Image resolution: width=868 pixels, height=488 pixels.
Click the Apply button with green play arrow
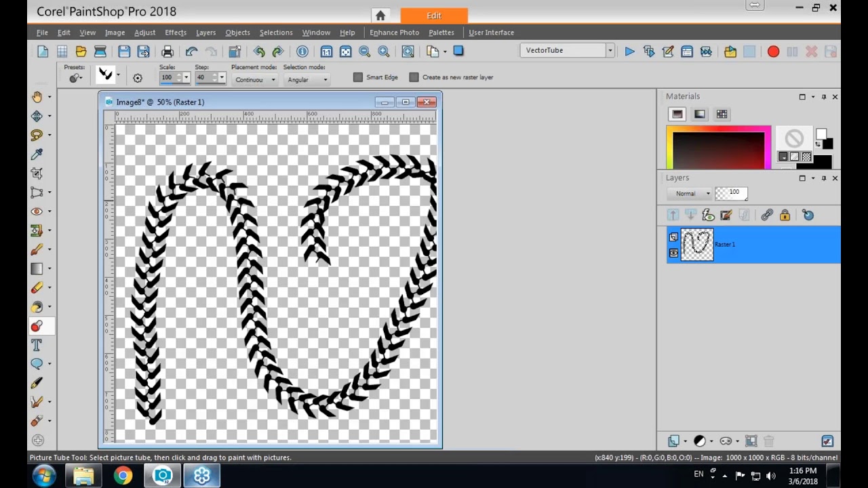[629, 51]
